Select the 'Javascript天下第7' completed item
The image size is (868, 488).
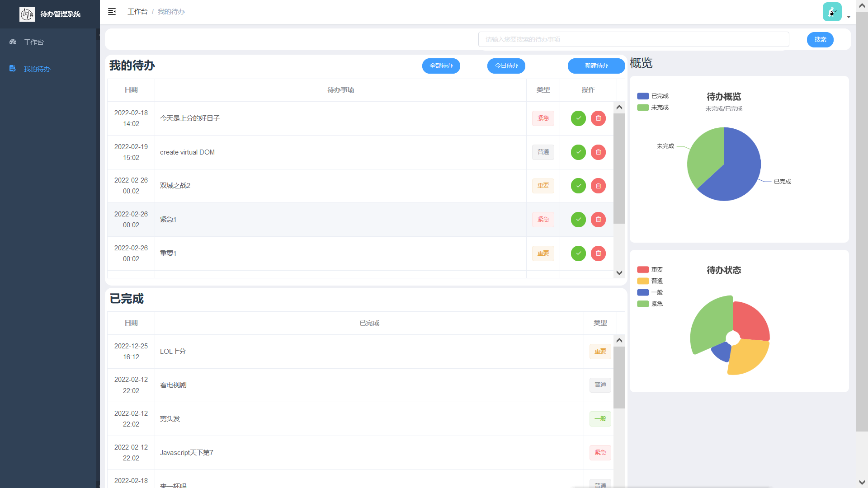[x=360, y=453]
